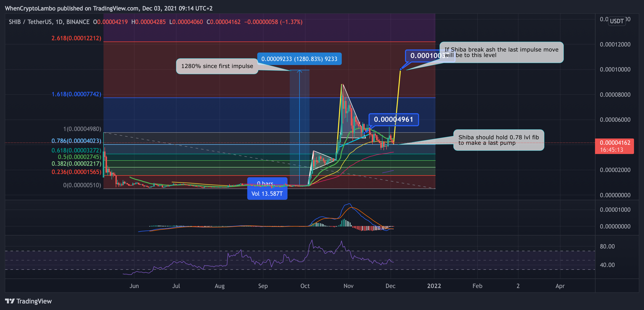Click the Feb label on time axis
The height and width of the screenshot is (310, 644).
point(477,286)
